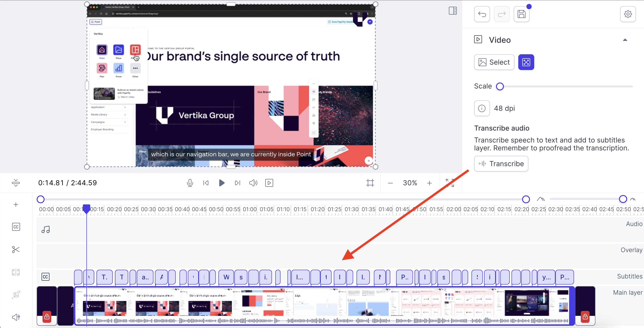This screenshot has width=644, height=328.
Task: Click the Overlay track label
Action: click(631, 250)
